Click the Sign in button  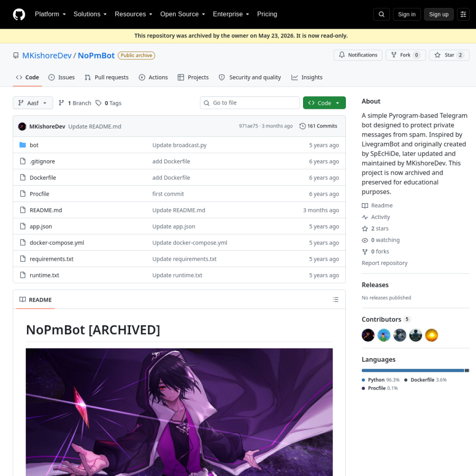[407, 14]
